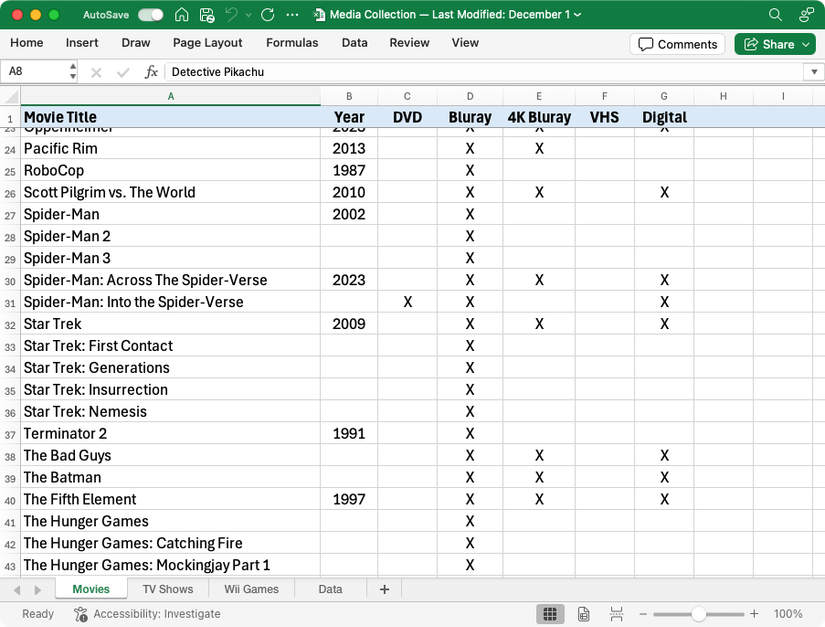Screen dimensions: 825x627
Task: Open the Search in the title bar
Action: (x=777, y=15)
